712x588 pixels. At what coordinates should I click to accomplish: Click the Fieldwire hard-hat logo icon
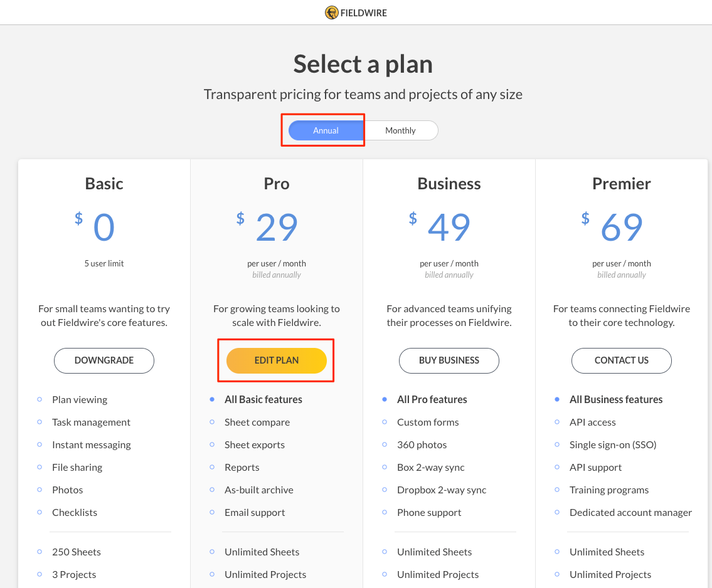[x=331, y=13]
